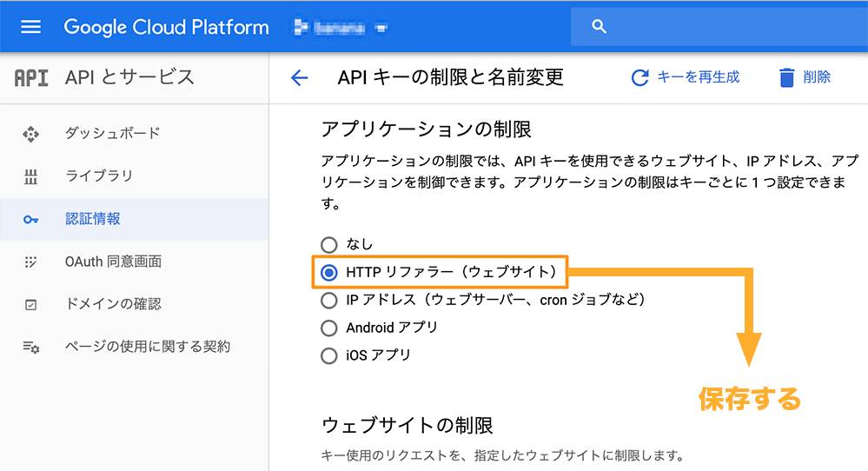Focus the top search input field

719,26
